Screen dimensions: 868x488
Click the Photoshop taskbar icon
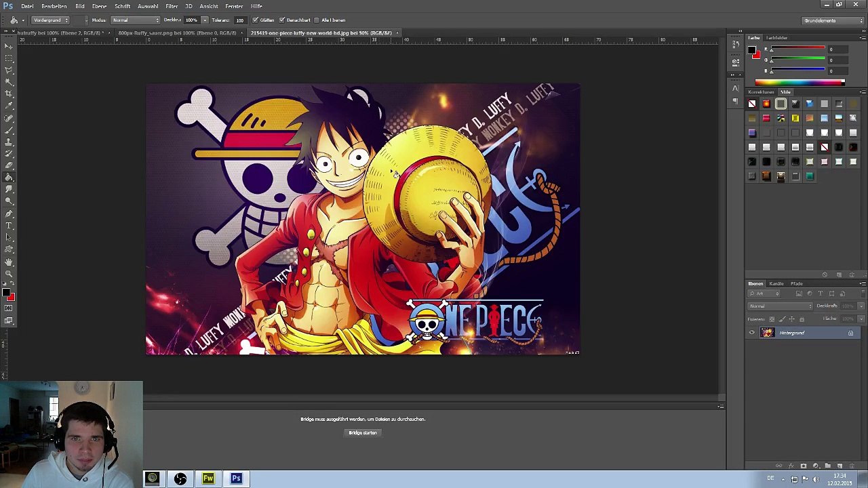[x=236, y=479]
